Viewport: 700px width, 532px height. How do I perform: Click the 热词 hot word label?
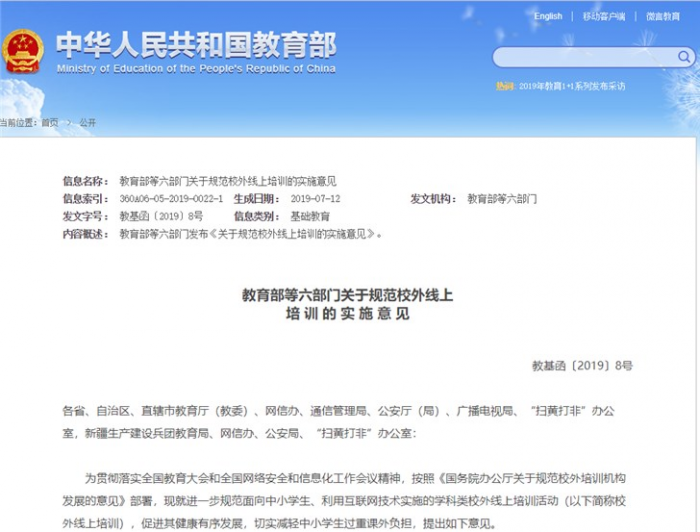505,86
